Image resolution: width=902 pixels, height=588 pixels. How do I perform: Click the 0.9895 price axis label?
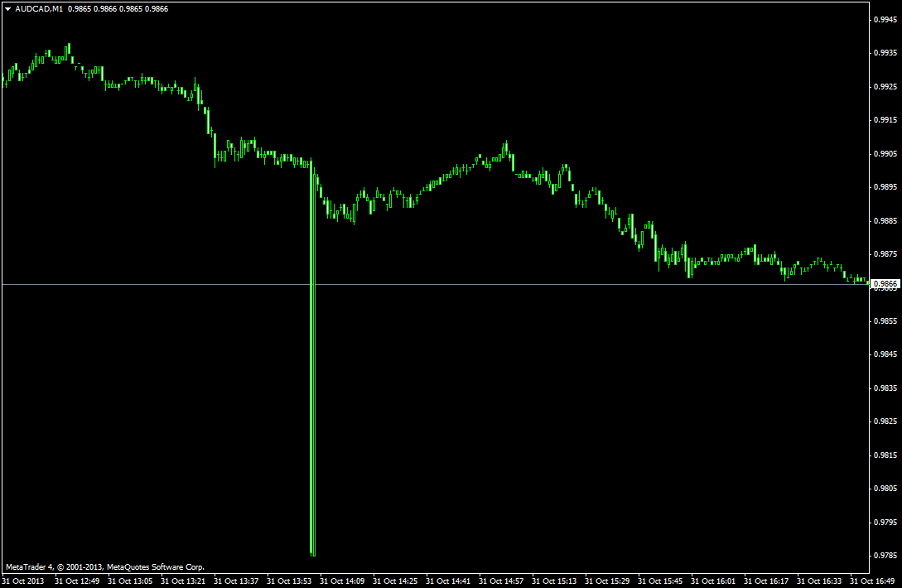(x=885, y=187)
